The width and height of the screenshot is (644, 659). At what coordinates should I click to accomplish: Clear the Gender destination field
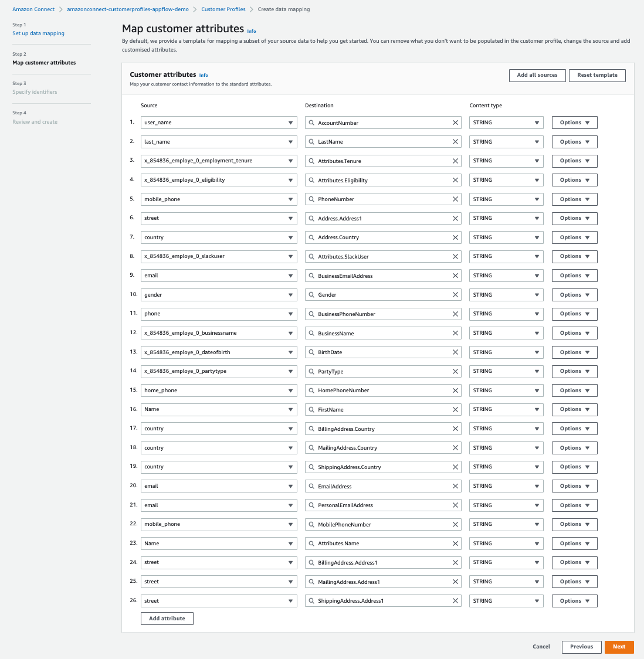455,295
